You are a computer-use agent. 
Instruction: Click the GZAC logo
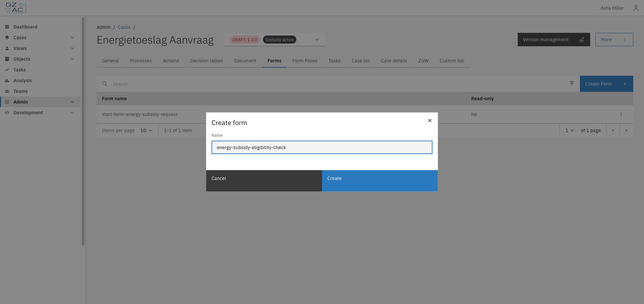tap(16, 8)
